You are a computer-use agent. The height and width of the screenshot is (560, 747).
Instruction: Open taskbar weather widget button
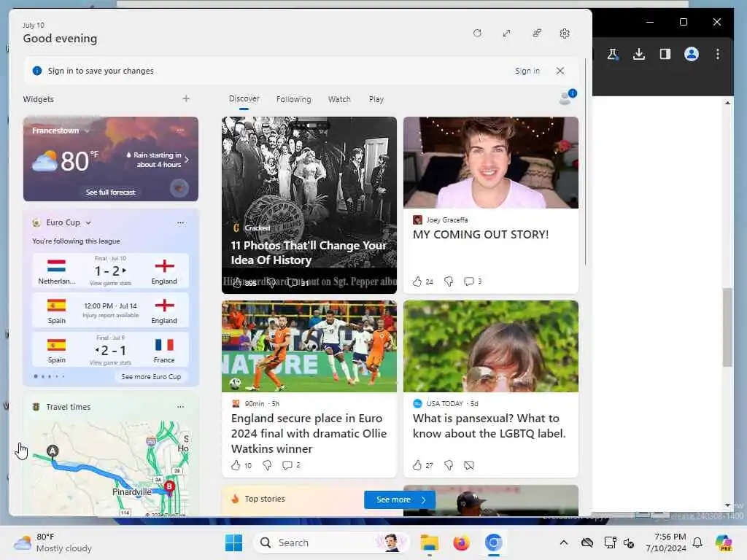point(53,542)
